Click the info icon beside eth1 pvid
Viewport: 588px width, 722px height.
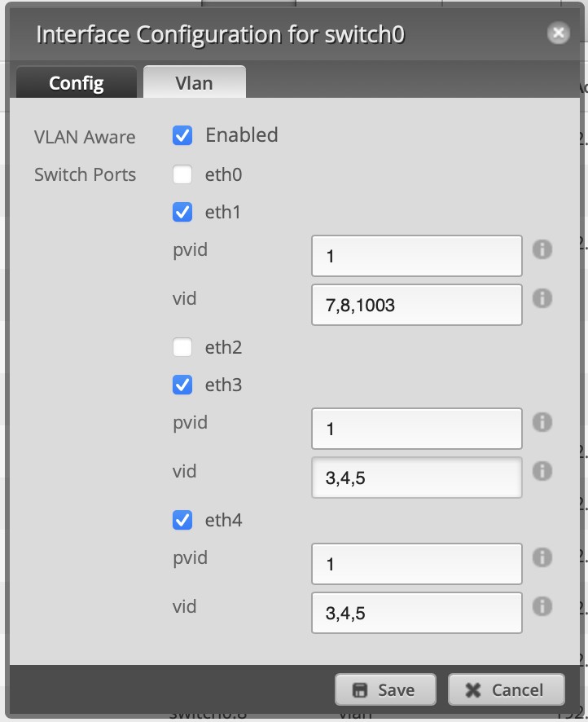(542, 249)
